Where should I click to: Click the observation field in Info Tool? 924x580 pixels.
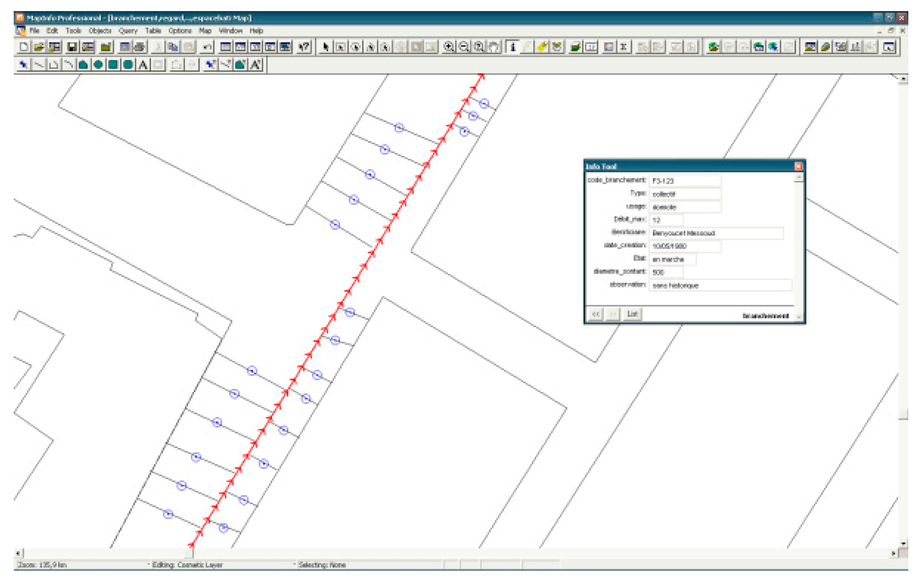[720, 285]
